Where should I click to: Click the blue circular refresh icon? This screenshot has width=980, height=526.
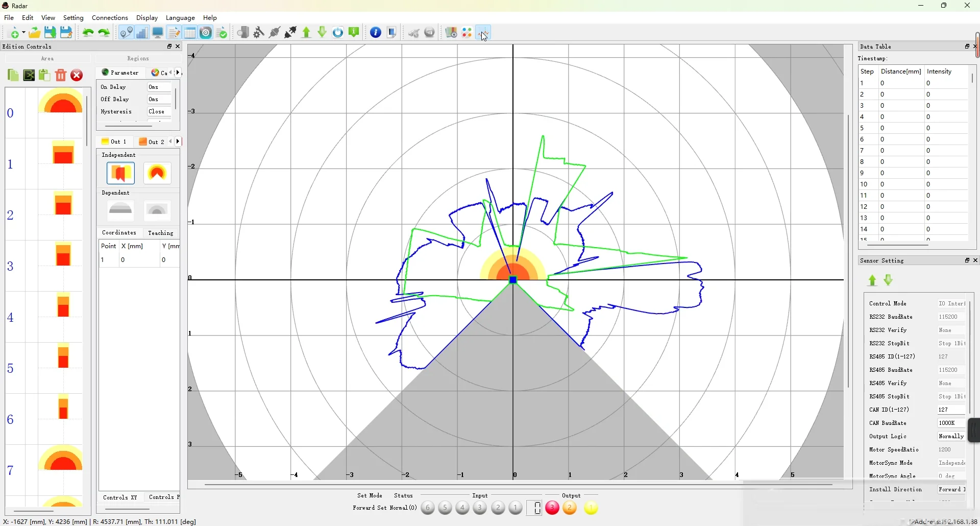tap(338, 33)
